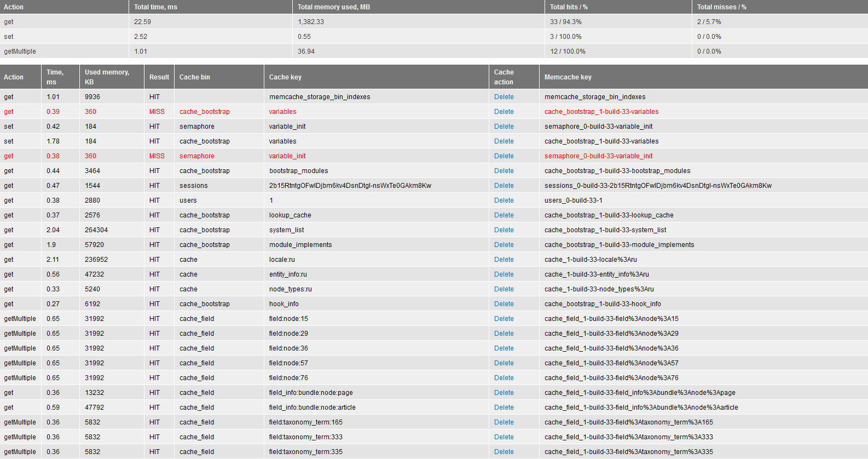This screenshot has height=459, width=868.
Task: Click the Cache key column header
Action: tap(285, 77)
